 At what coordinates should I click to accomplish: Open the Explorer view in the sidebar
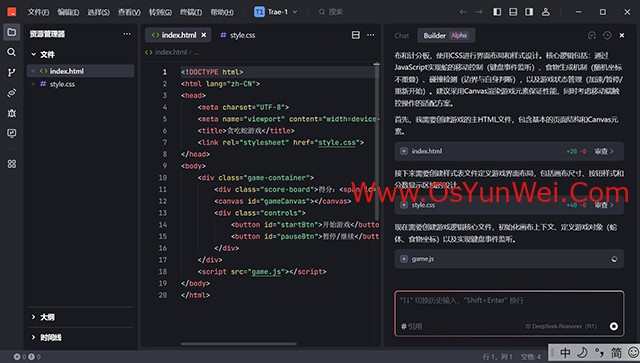click(12, 32)
